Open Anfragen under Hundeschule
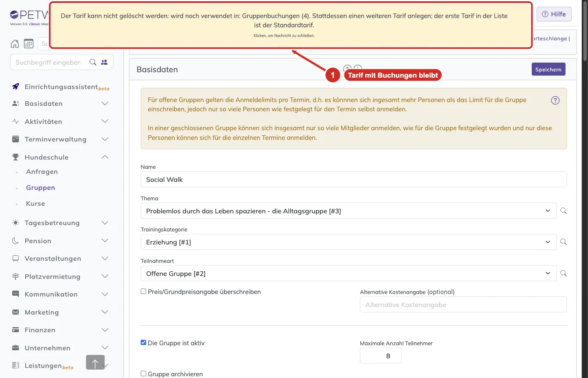The image size is (588, 378). click(42, 171)
